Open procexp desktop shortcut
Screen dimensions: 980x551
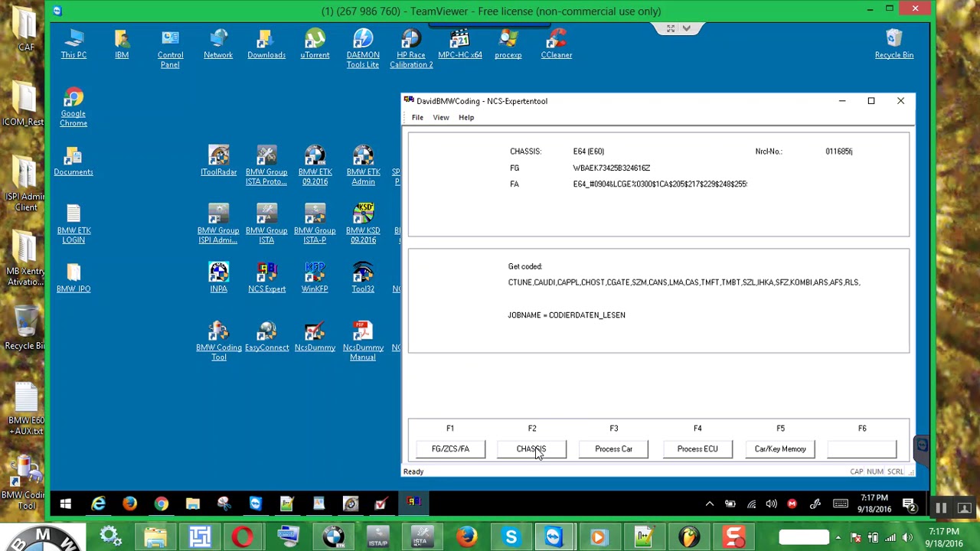point(508,44)
